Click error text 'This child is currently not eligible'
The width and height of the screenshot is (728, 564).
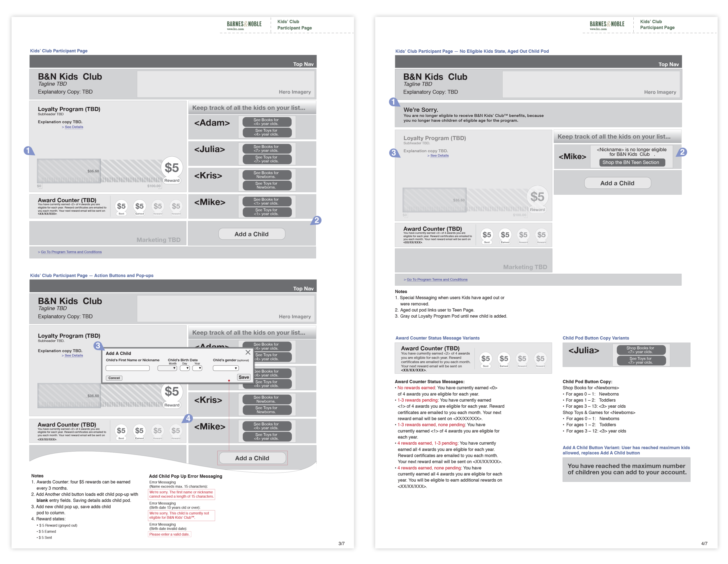click(181, 515)
